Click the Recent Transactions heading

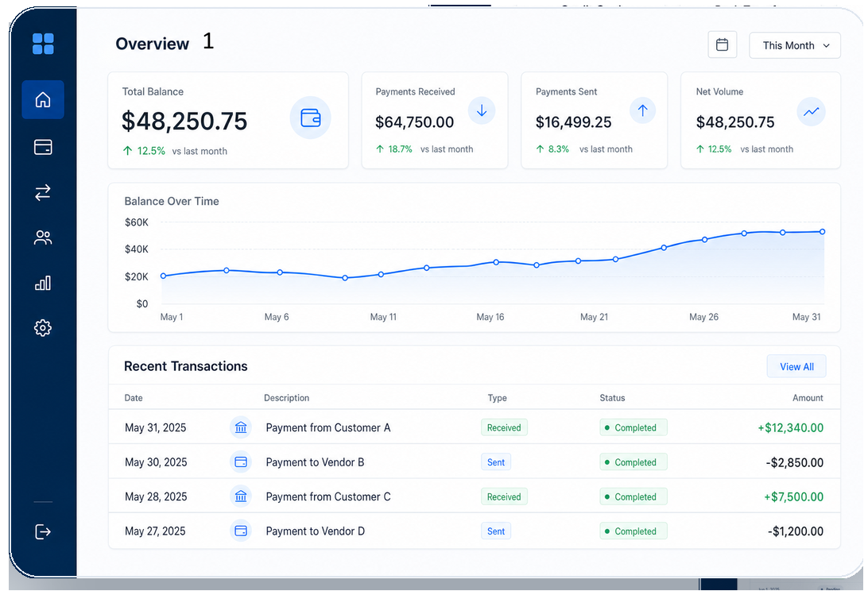[186, 366]
